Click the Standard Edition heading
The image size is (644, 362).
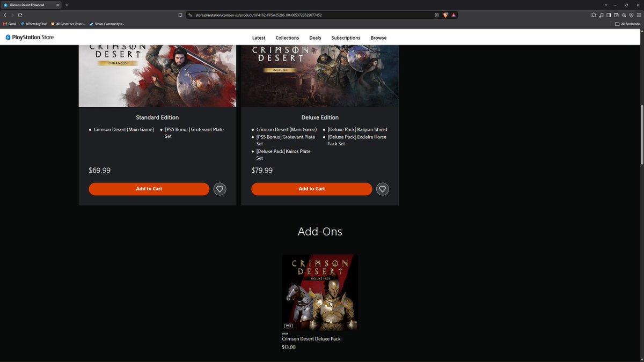coord(157,117)
